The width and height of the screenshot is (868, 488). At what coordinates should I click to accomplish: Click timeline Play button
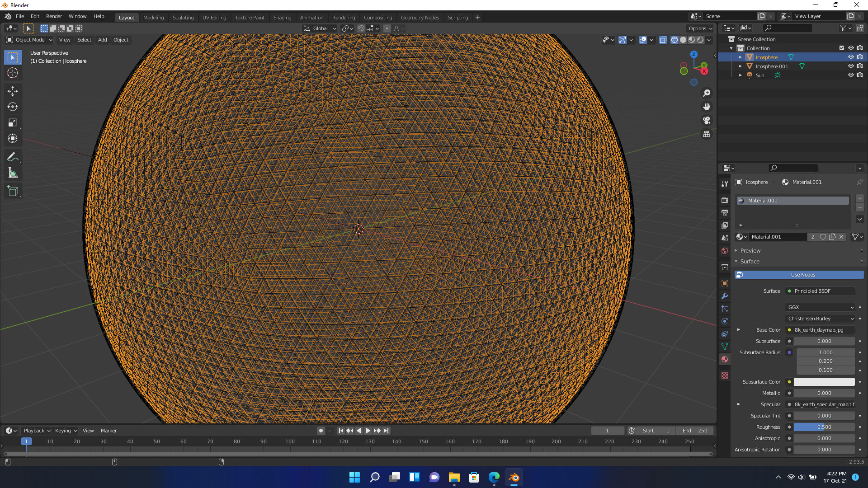[368, 431]
